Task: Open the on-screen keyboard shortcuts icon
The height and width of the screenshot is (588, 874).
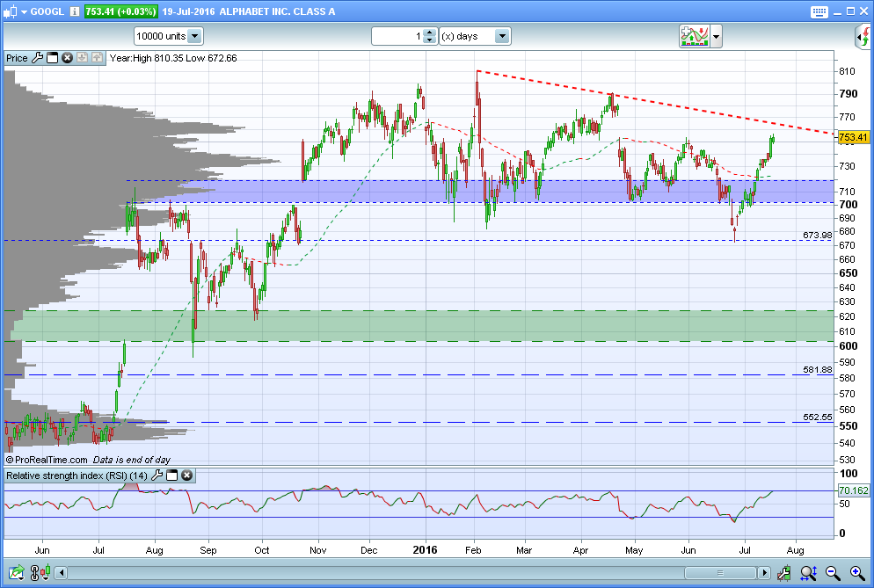Action: [x=819, y=11]
